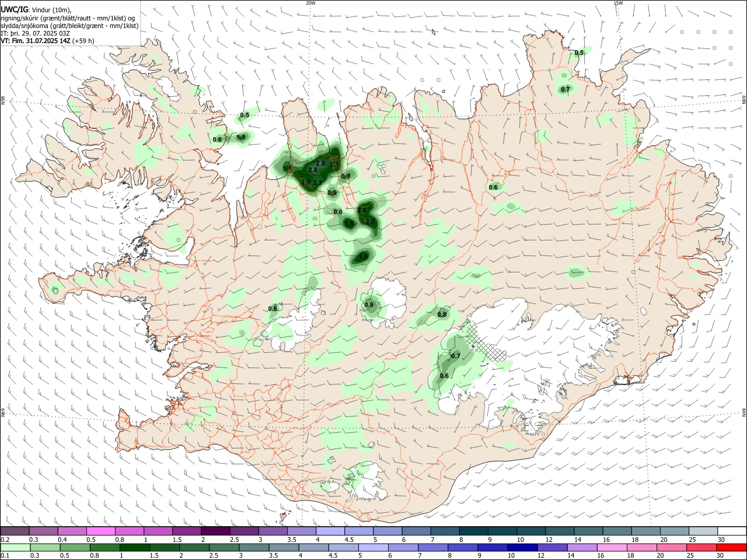Click the 'VT: Fim. 31.07.2025 14Z (+59 h)' line
Screen dimensions: 747x560
[x=47, y=41]
